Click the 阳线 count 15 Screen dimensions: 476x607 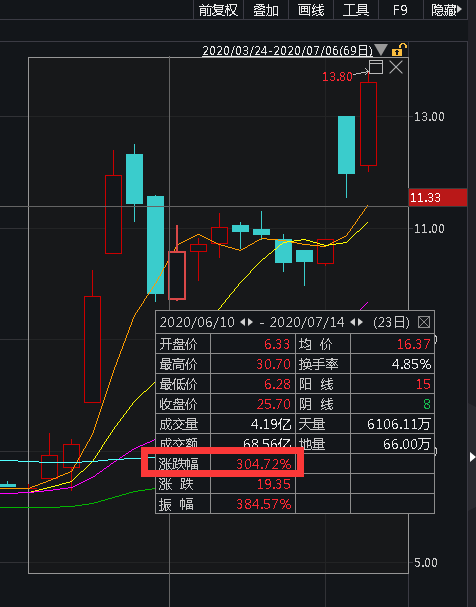point(423,384)
